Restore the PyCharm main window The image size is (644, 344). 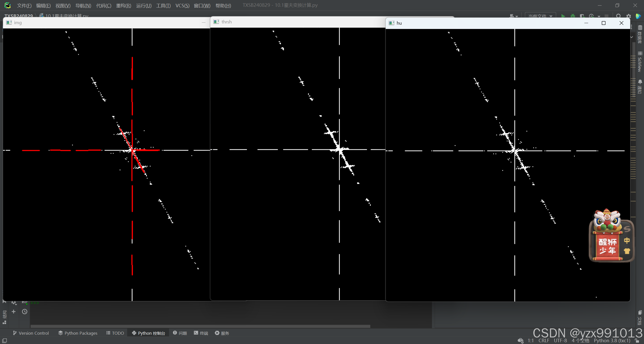tap(617, 5)
